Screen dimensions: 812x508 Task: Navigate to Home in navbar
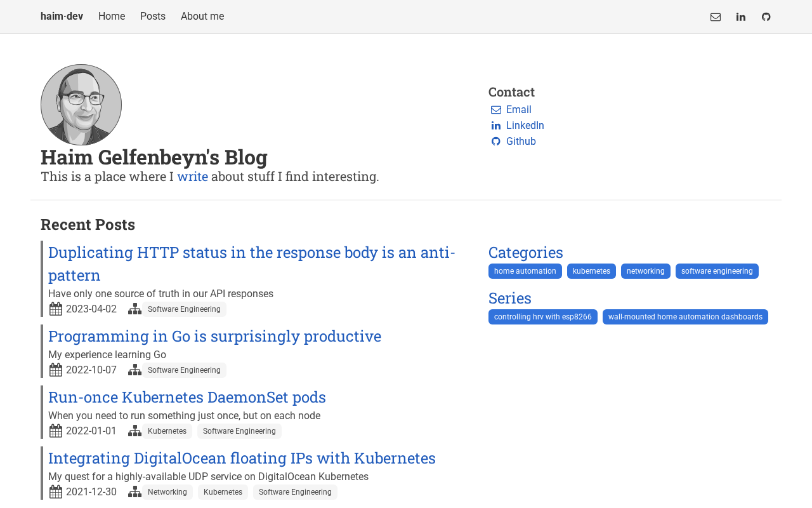[112, 17]
